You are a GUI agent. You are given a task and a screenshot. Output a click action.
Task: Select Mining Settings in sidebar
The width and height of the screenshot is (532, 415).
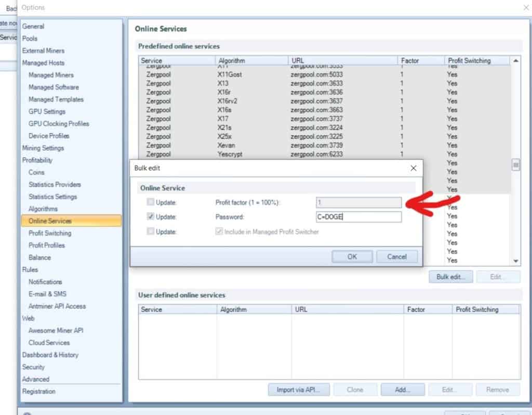point(43,148)
